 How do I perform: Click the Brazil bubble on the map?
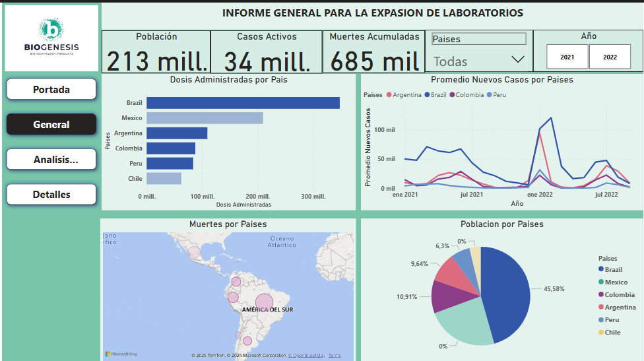coord(264,303)
